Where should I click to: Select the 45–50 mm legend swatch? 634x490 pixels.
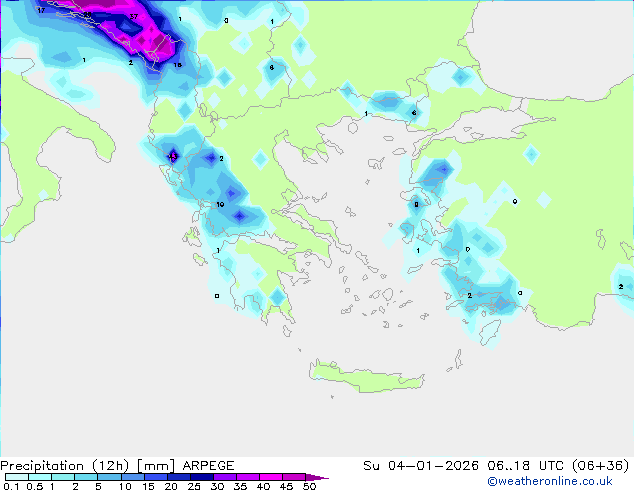[x=294, y=477]
